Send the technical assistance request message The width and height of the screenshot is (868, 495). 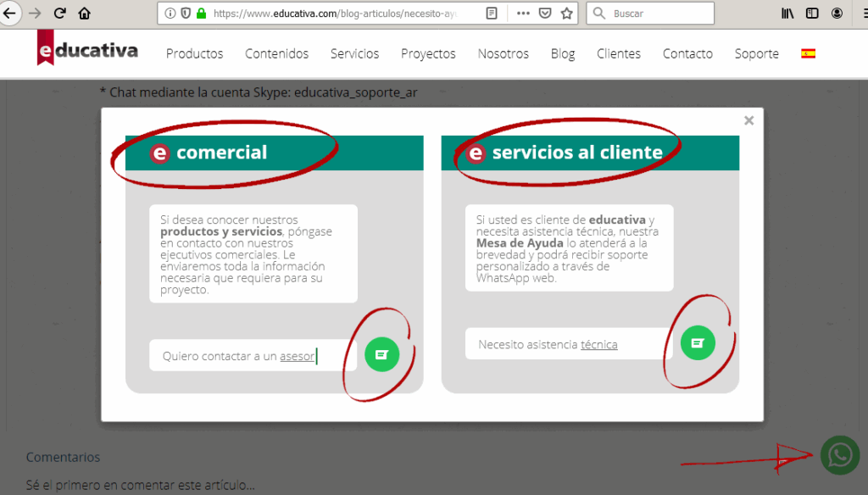click(698, 342)
